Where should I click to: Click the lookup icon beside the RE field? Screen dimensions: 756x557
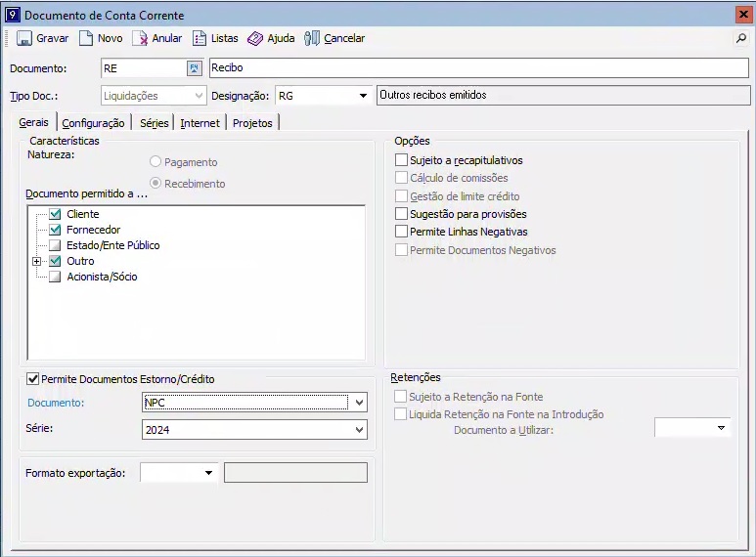(x=194, y=68)
